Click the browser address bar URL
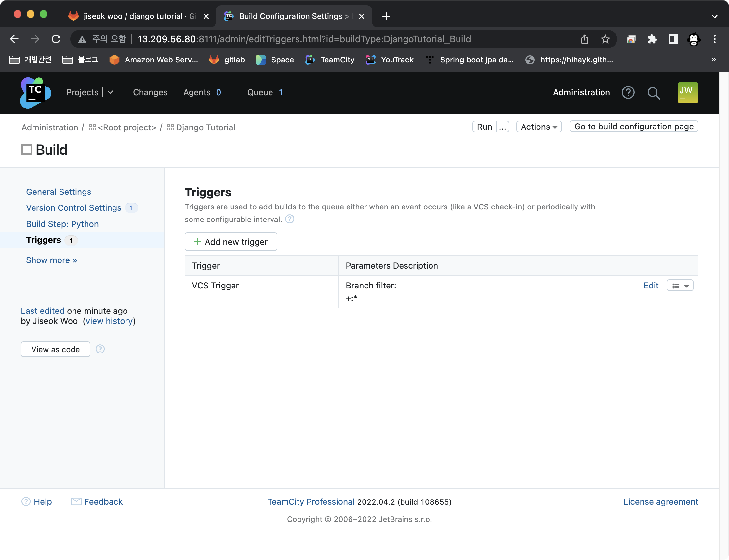The height and width of the screenshot is (560, 729). point(304,39)
